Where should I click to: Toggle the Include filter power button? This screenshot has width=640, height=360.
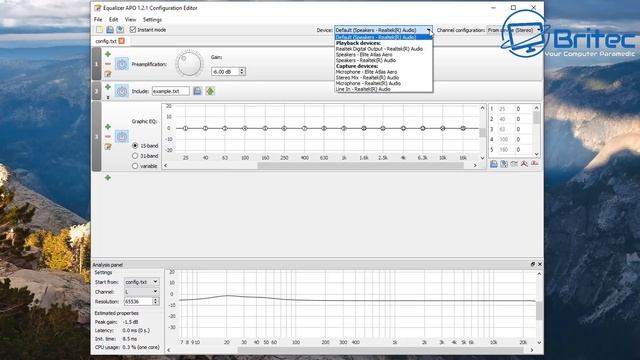pos(122,91)
